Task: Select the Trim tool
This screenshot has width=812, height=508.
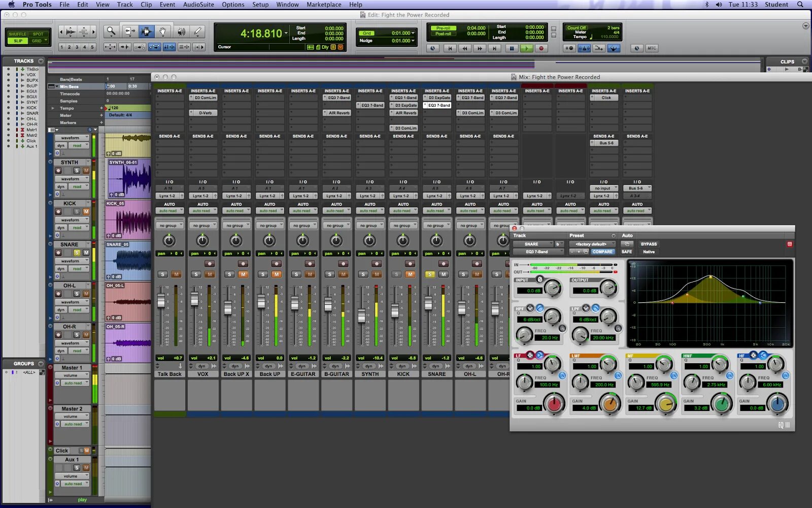Action: 129,30
